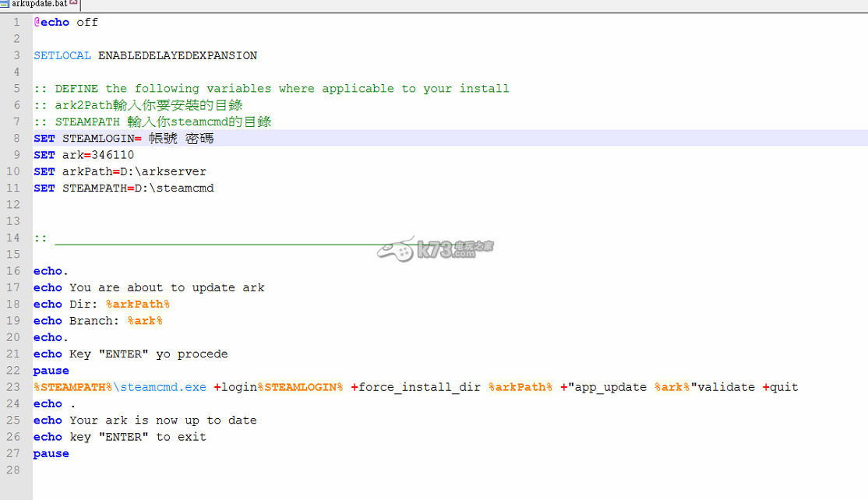Place cursor on SETLOCAL keyword
The width and height of the screenshot is (868, 500).
[x=62, y=56]
